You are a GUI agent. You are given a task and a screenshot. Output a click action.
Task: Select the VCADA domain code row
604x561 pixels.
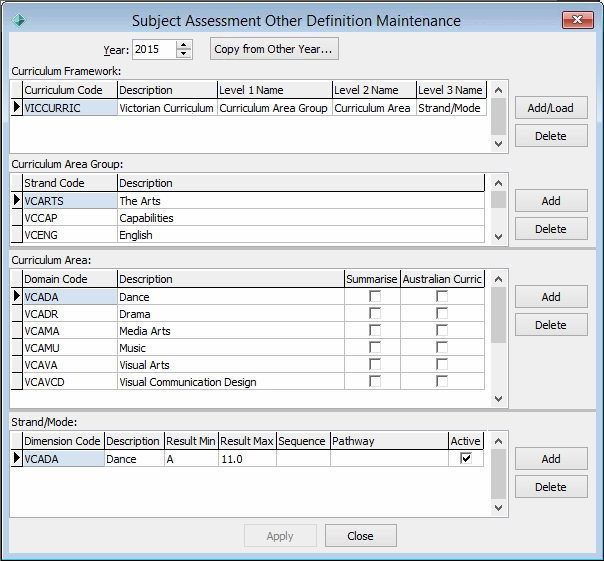(x=70, y=297)
